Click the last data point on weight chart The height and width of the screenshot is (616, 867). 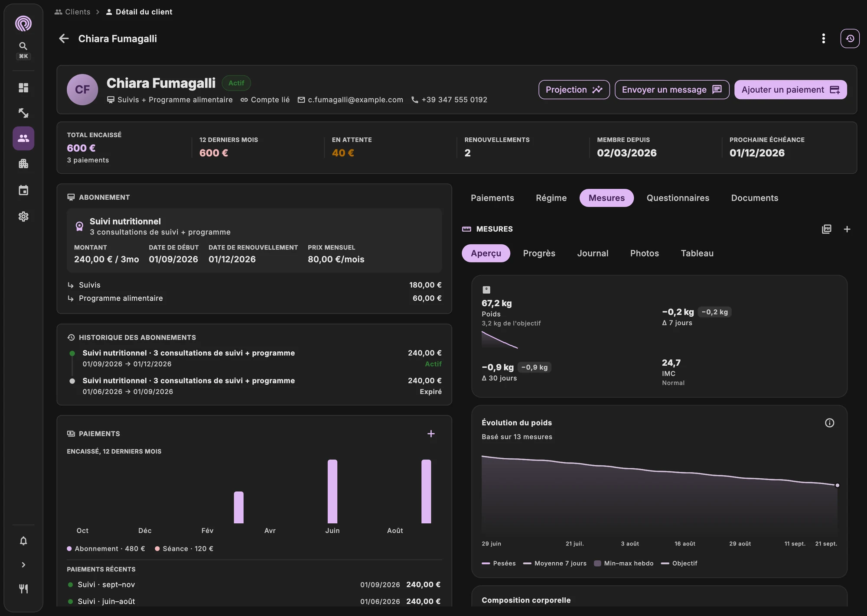click(837, 485)
